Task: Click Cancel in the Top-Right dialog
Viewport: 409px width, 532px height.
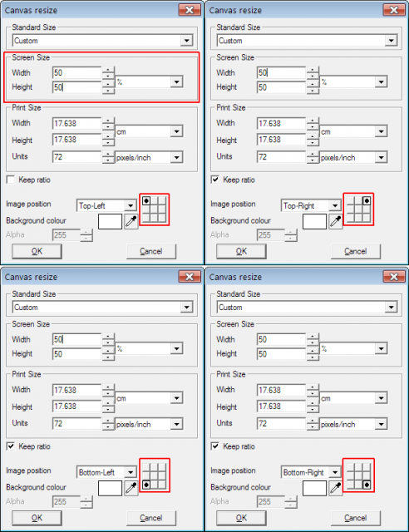Action: pyautogui.click(x=355, y=251)
